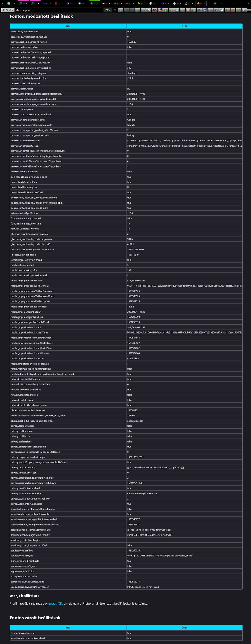Switch to the purple "m" icon tab
251x644 pixels.
[69, 3]
